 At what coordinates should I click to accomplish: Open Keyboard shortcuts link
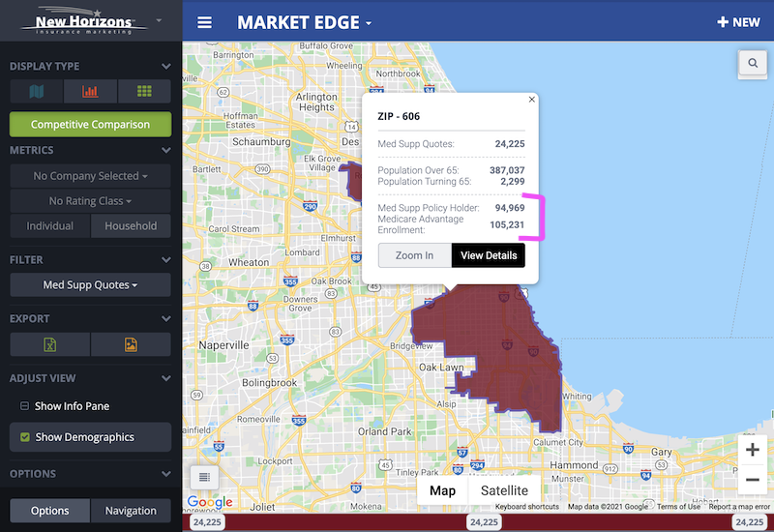coord(527,507)
